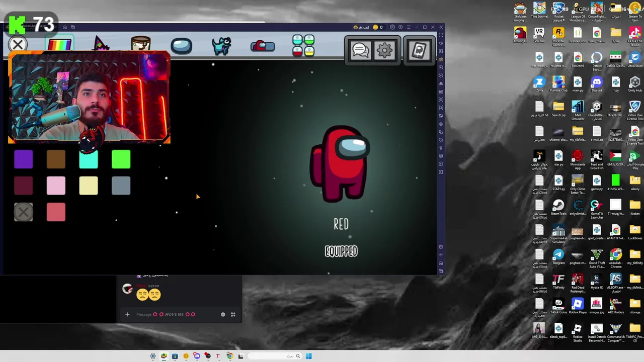Open the in-game chat bubble

(x=360, y=50)
